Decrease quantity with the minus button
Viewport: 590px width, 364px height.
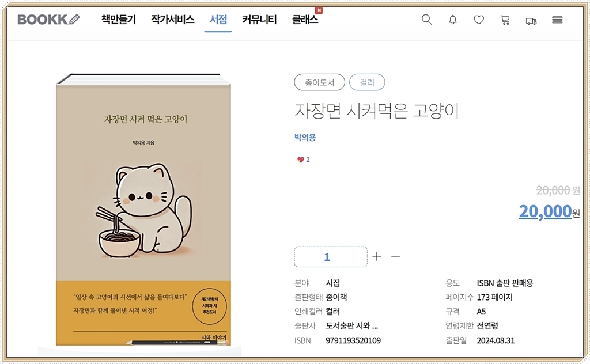[395, 256]
